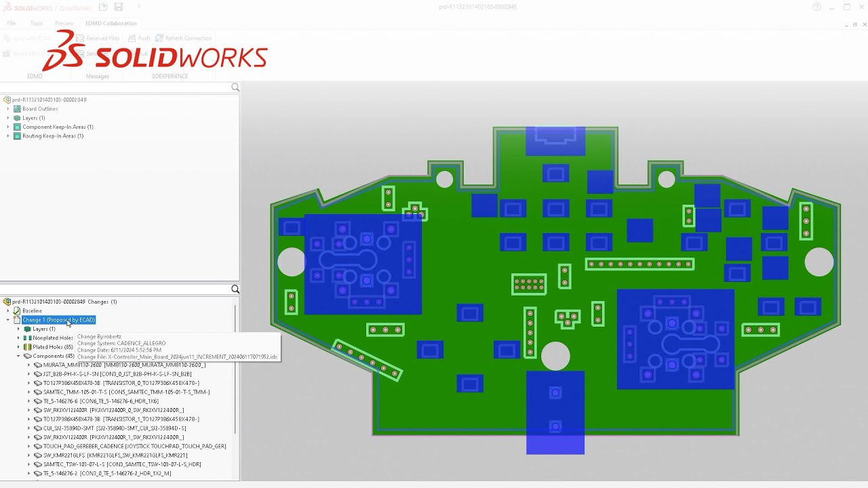Select MURATA_MM8130-2600 component in tree

124,365
